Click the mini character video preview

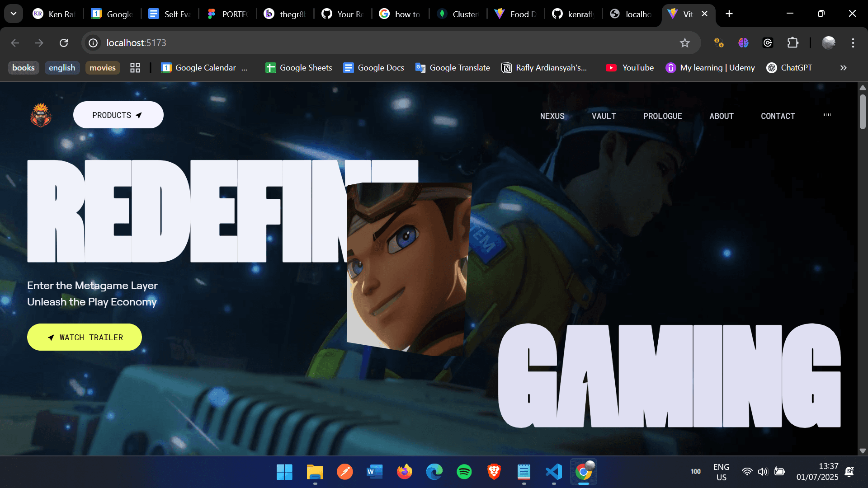click(x=409, y=269)
